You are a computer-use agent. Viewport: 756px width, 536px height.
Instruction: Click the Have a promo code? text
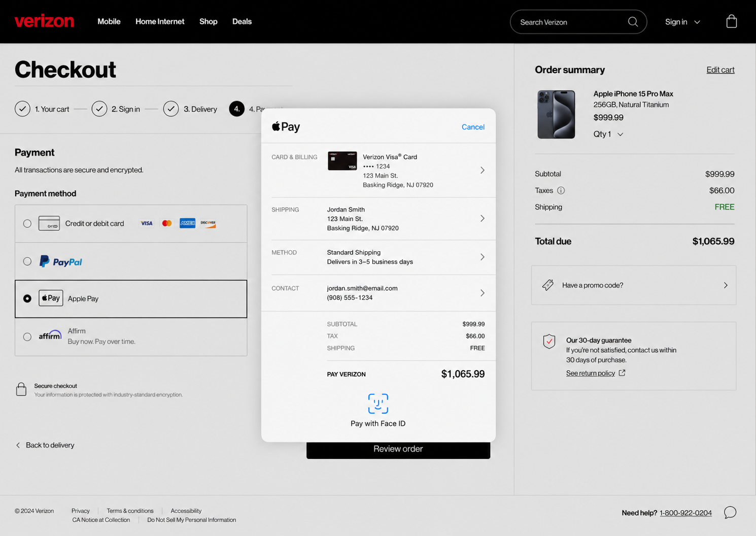[593, 285]
